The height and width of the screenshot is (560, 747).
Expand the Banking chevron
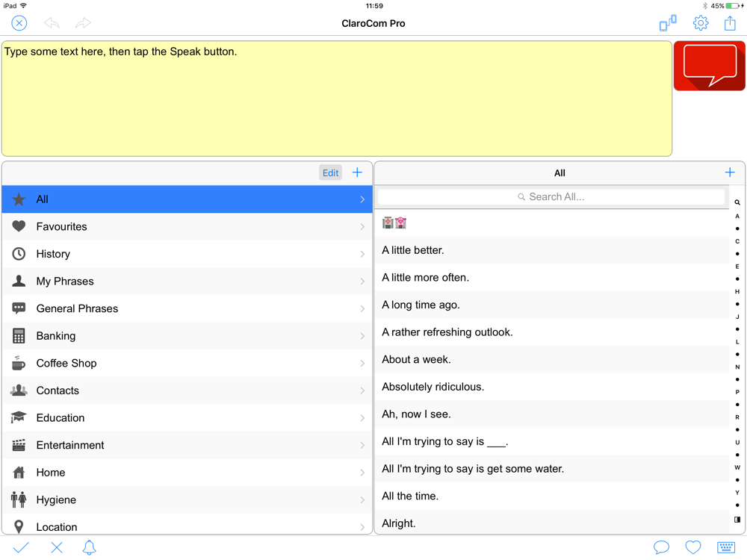point(362,336)
